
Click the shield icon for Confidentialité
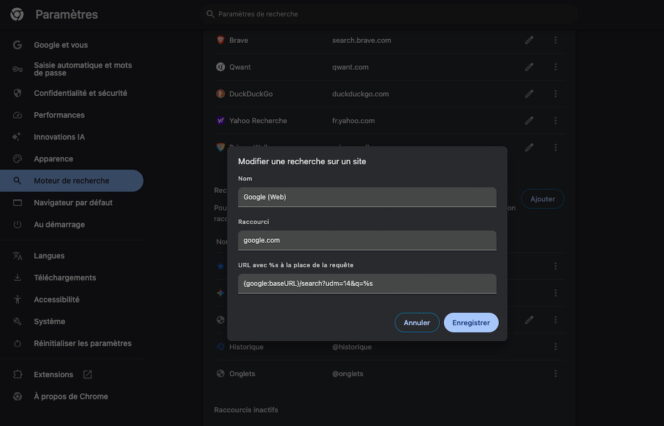coord(17,93)
